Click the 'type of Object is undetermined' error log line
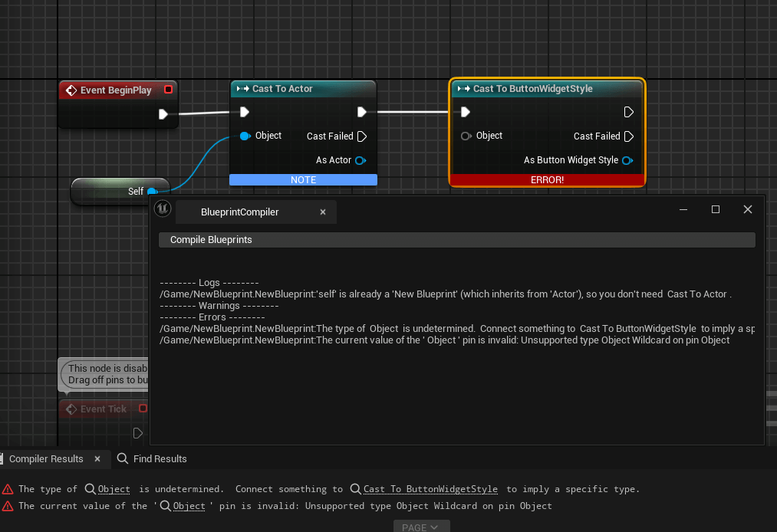This screenshot has height=532, width=777. point(457,328)
